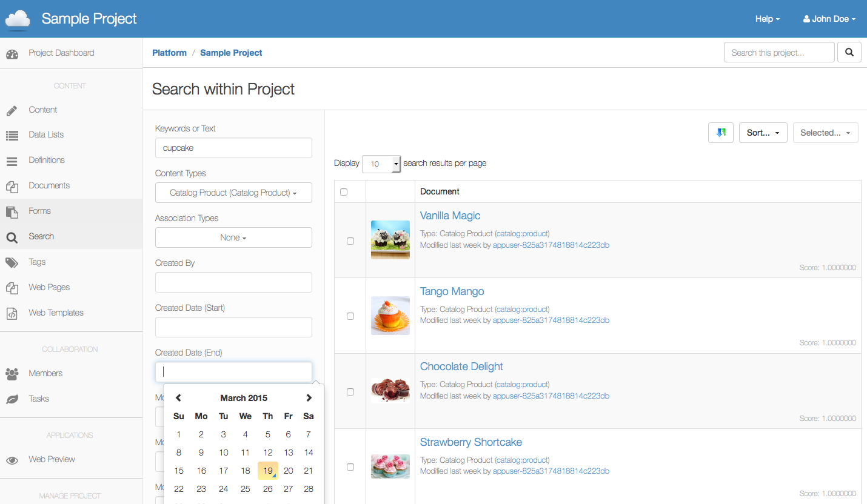Screen dimensions: 867x504
Task: Toggle the select-all checkbox in table header
Action: 344,192
